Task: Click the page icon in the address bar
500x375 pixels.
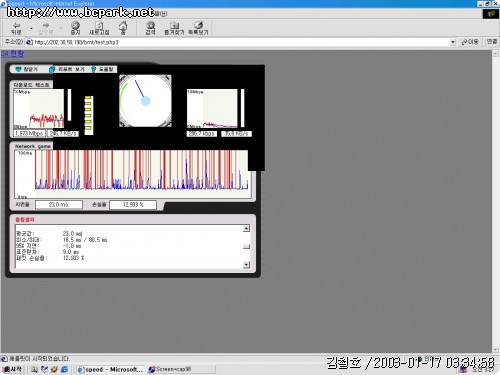Action: [x=29, y=42]
